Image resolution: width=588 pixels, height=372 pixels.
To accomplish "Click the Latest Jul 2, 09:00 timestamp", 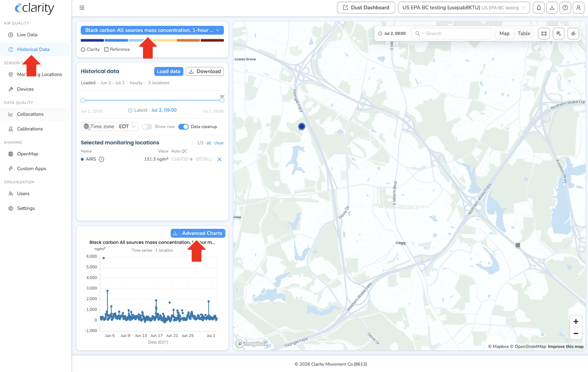I will pyautogui.click(x=164, y=110).
